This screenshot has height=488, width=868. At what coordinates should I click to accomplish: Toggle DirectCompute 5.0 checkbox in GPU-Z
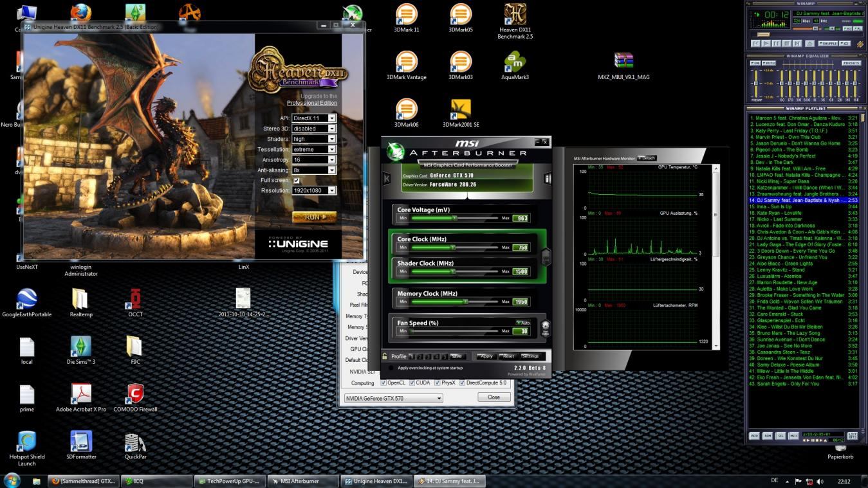[x=463, y=383]
